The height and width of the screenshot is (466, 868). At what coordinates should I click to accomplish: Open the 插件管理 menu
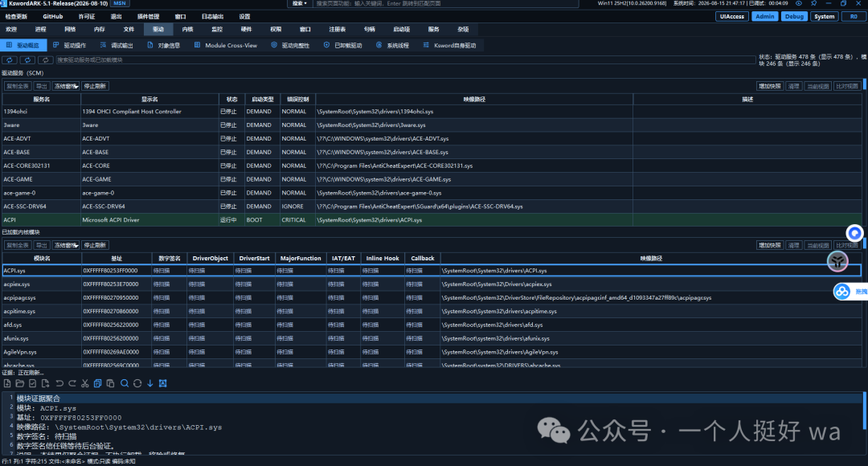(x=149, y=17)
